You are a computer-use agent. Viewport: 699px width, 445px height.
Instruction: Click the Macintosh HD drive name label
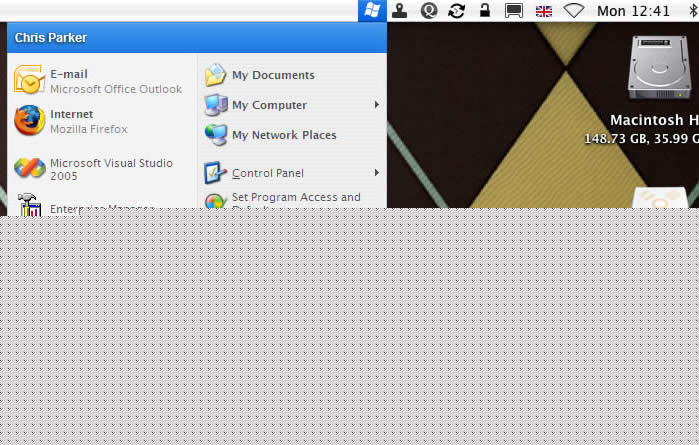(654, 120)
